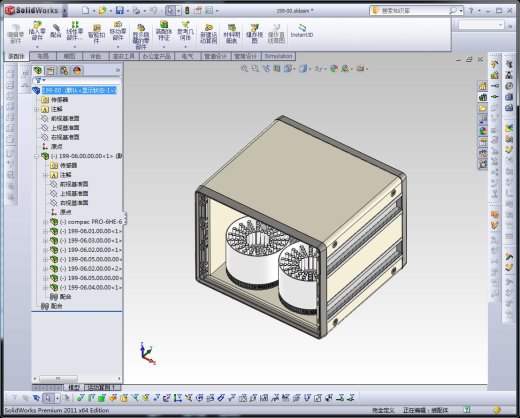Open the ConfigurationManager tab icon
Image resolution: width=520 pixels, height=418 pixels.
(x=64, y=71)
